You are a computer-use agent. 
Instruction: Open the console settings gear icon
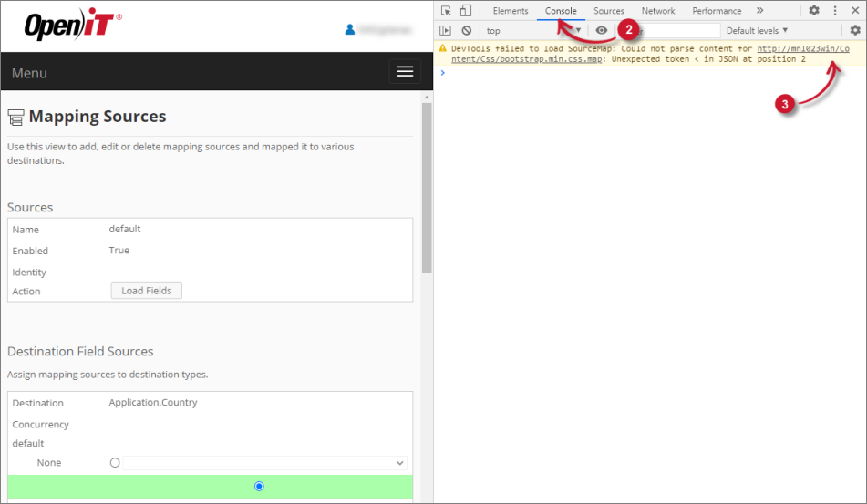[855, 30]
